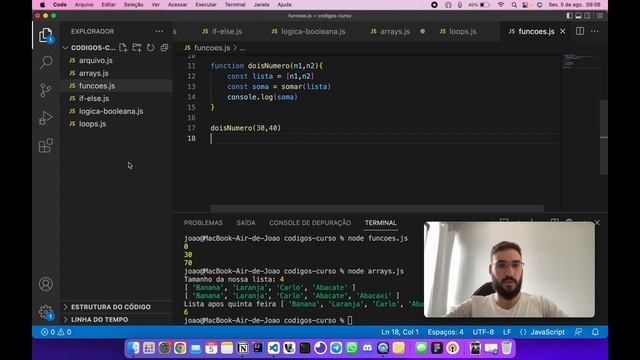Show errors and warnings in status bar
The height and width of the screenshot is (360, 640).
pyautogui.click(x=56, y=332)
